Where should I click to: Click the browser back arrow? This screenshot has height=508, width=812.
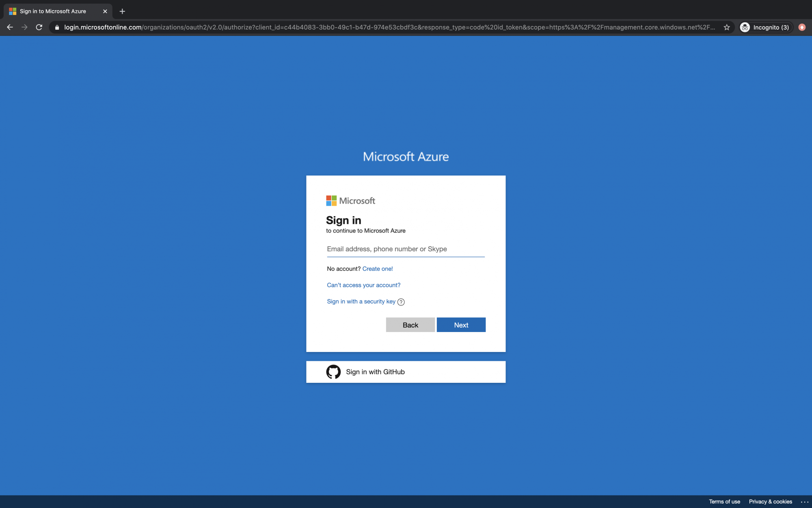(10, 27)
